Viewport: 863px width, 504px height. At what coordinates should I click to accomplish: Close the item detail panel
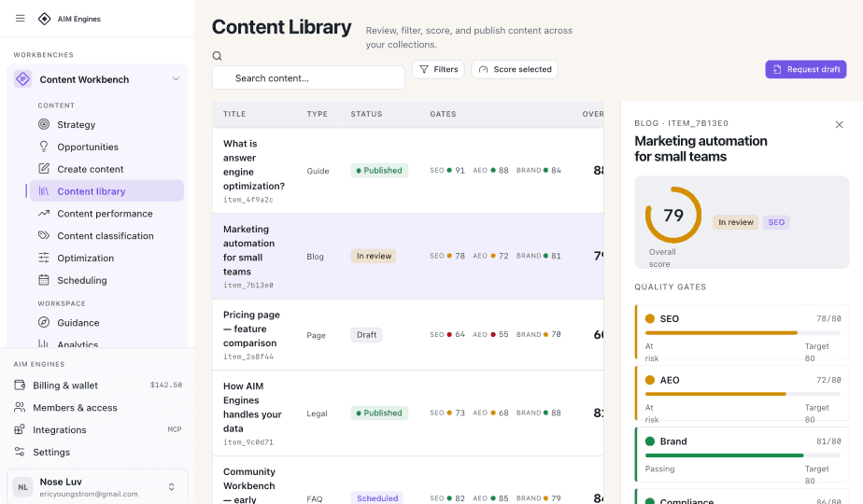point(839,125)
